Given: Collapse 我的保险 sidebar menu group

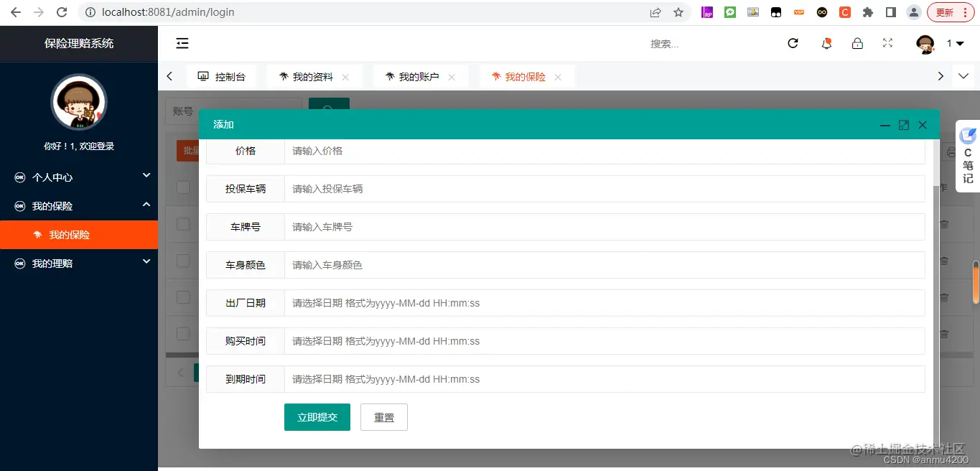Looking at the screenshot, I should point(79,205).
